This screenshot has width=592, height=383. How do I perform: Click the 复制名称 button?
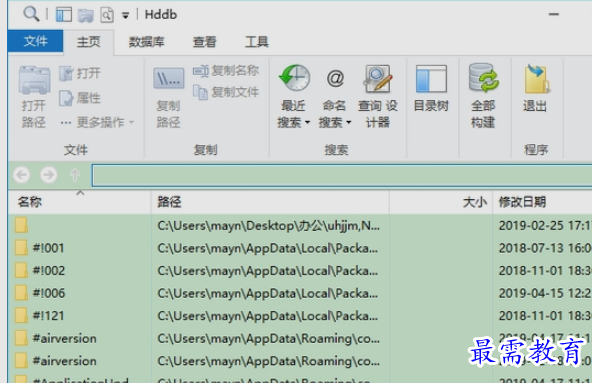(x=226, y=71)
